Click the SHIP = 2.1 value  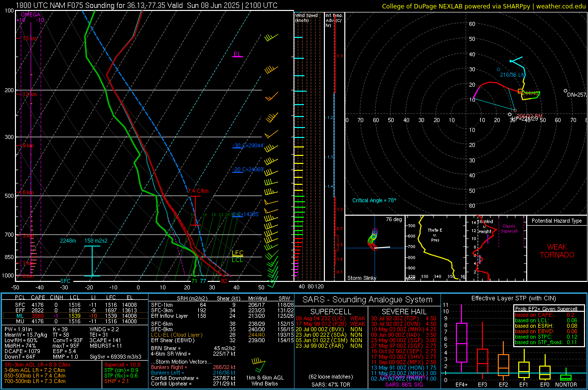coord(117,381)
